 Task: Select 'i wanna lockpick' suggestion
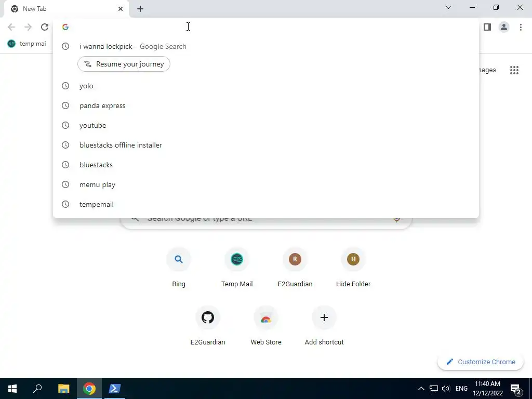coord(265,46)
